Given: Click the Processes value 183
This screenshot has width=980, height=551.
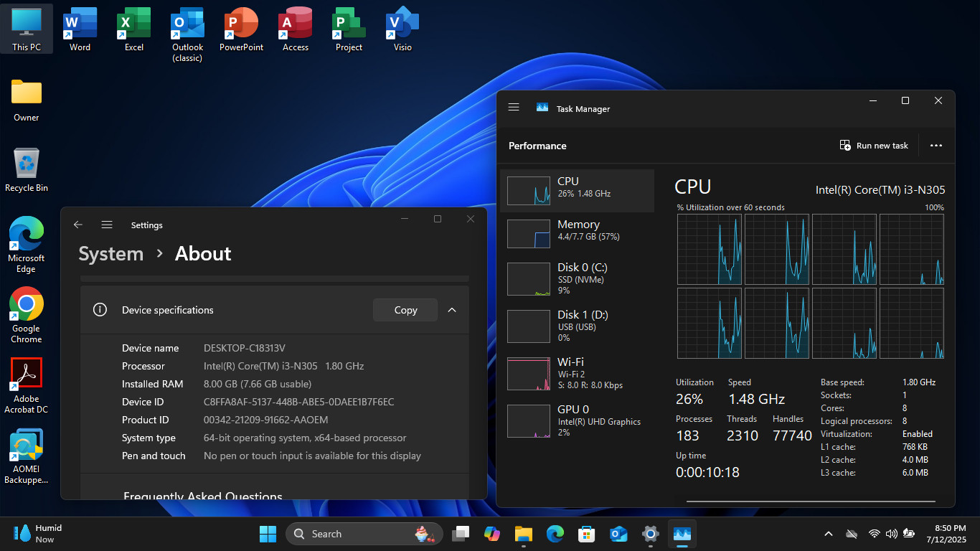Looking at the screenshot, I should click(x=687, y=435).
